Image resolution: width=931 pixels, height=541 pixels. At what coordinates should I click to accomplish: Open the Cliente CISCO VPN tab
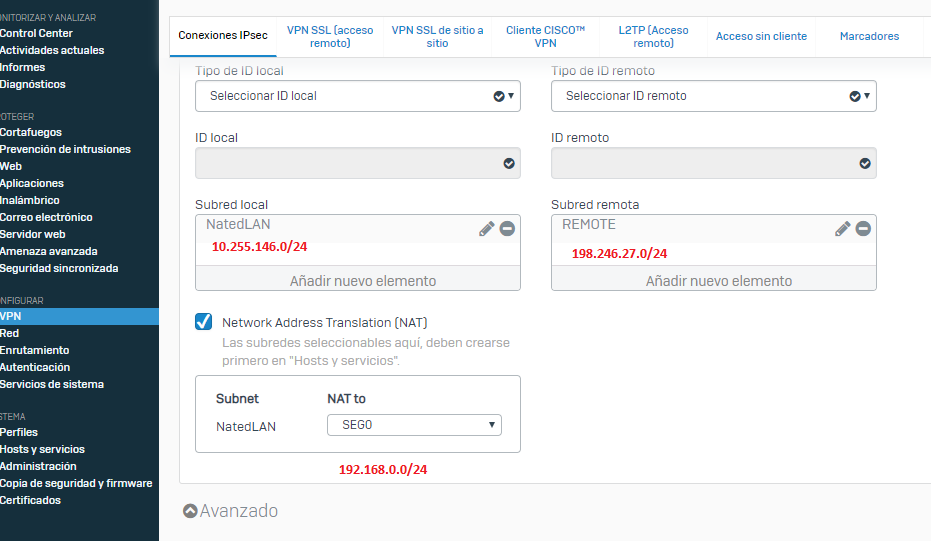click(x=545, y=37)
